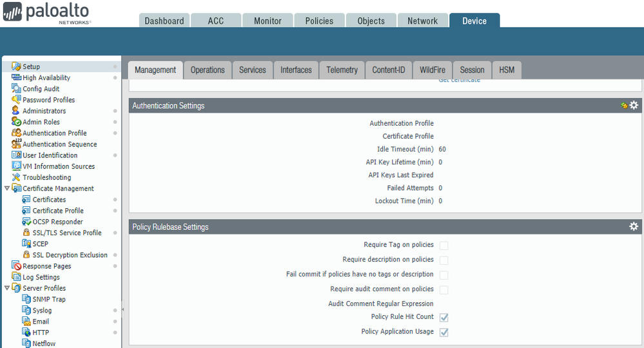Select the Session sub-tab
This screenshot has width=644, height=348.
coord(472,70)
